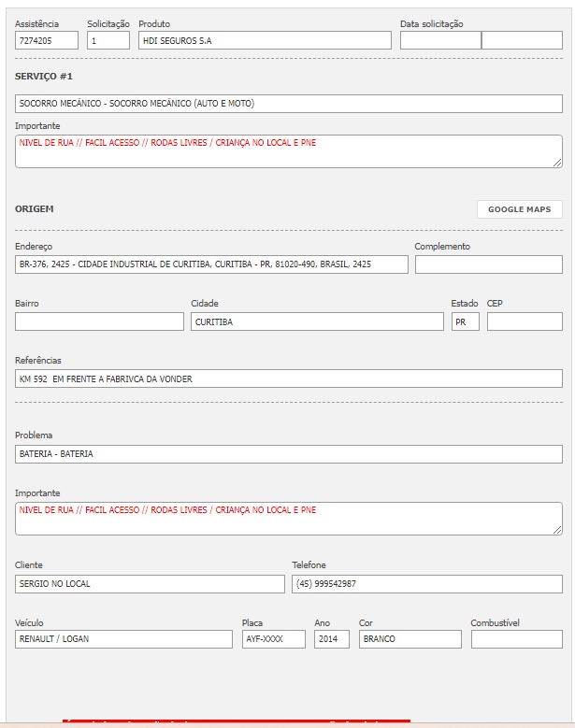575x728 pixels.
Task: Select the Solicitação field
Action: tap(108, 40)
